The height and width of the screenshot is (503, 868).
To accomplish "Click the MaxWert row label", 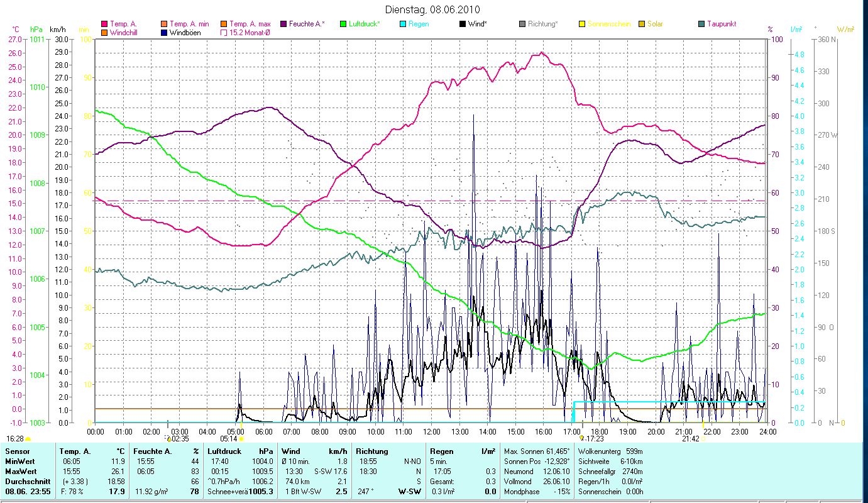I will point(21,472).
